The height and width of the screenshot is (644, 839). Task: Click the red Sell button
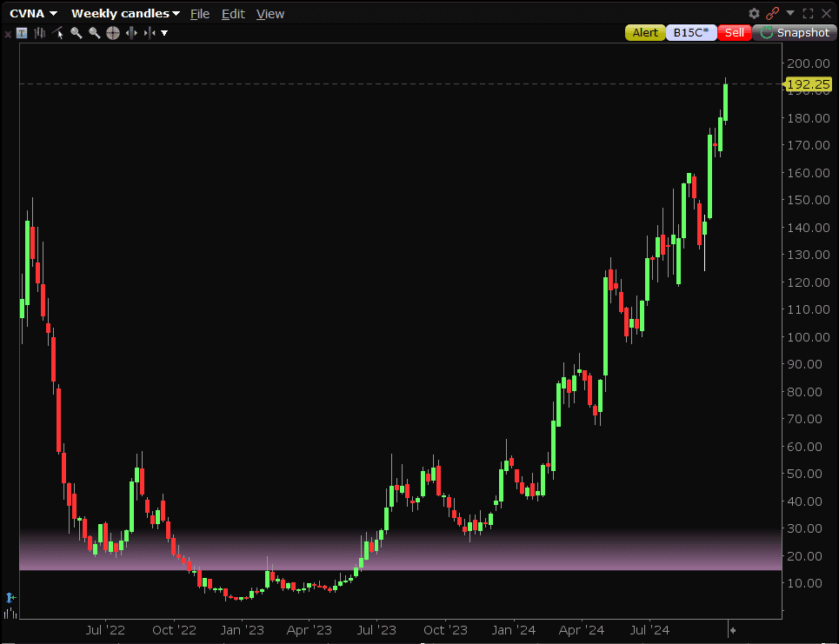[x=734, y=33]
